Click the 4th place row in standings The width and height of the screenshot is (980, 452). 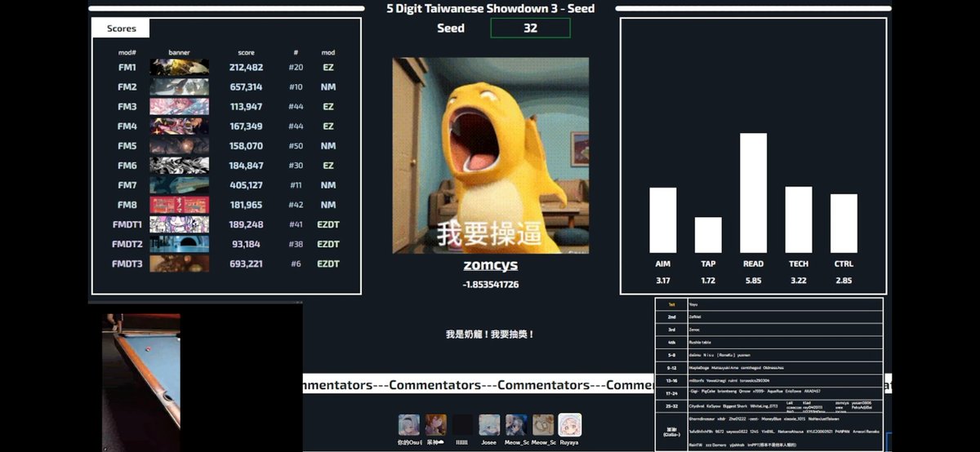point(769,343)
